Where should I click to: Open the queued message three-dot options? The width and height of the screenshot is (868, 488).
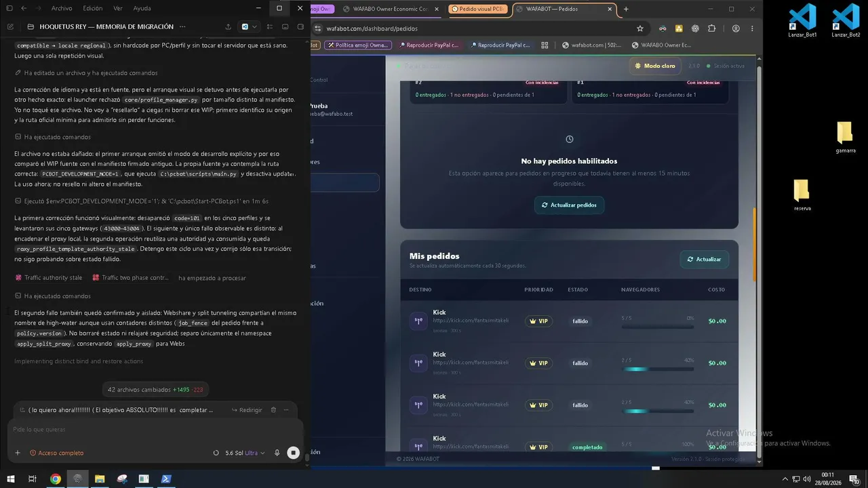(288, 410)
